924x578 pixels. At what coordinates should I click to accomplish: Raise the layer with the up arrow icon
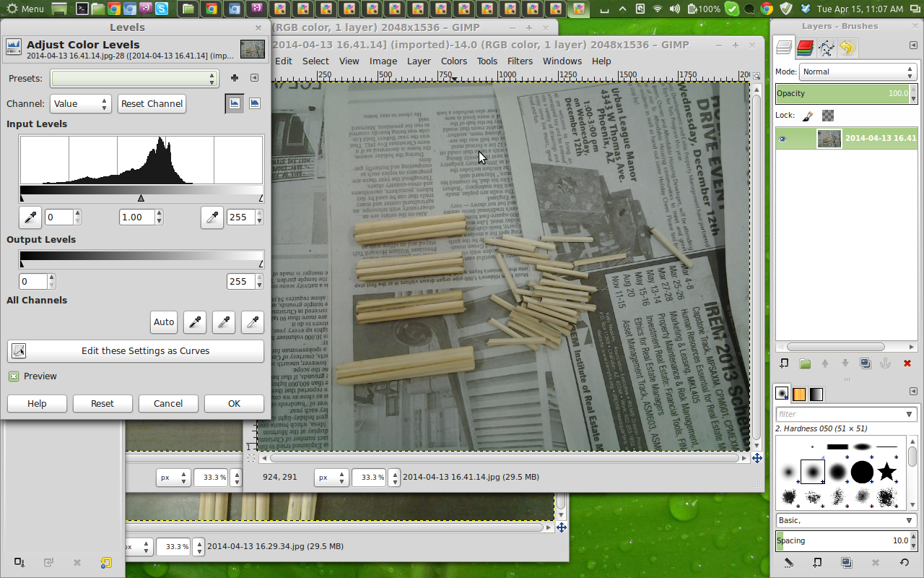[x=825, y=363]
